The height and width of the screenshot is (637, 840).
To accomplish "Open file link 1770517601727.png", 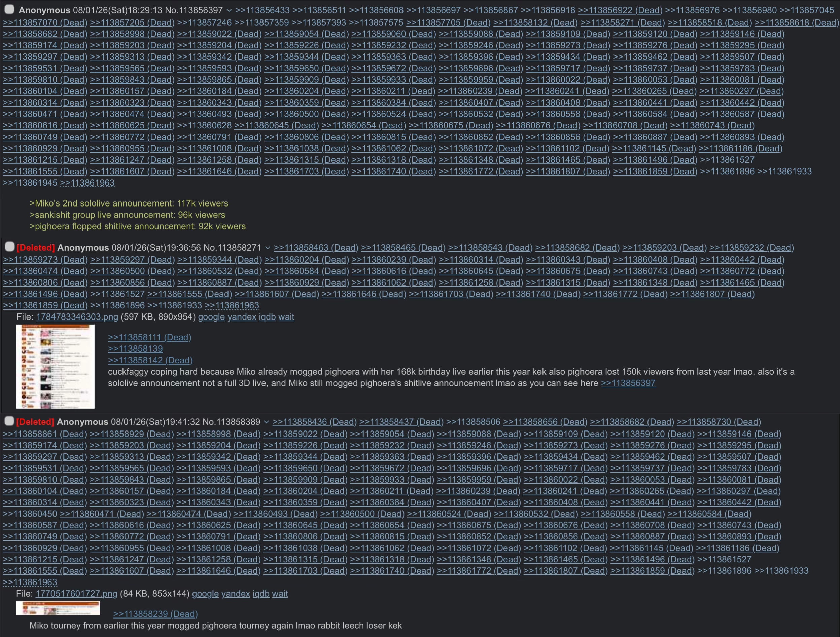I will pyautogui.click(x=76, y=594).
